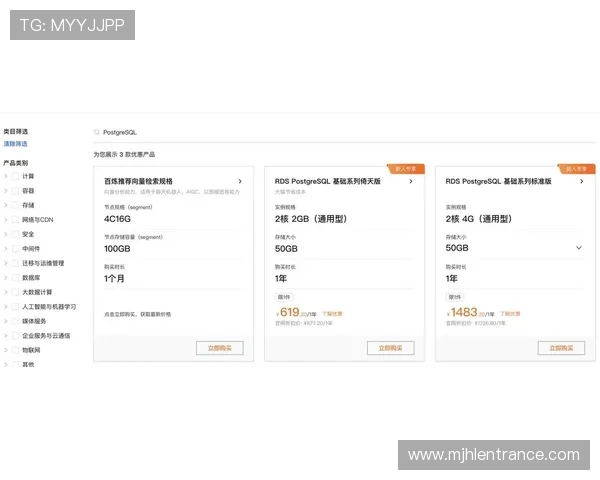Click the 2核 2GB（通用型）spec value
This screenshot has height=480, width=600.
[x=311, y=219]
